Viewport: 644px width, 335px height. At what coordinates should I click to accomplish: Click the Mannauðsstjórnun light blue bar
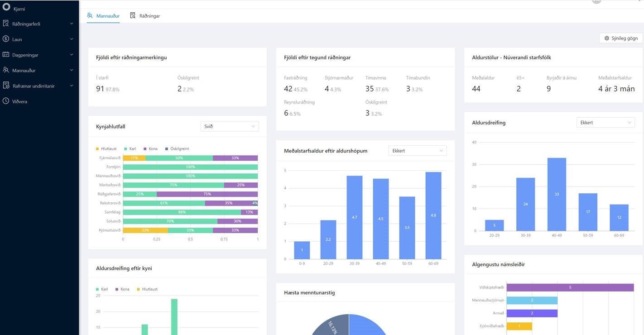(x=532, y=300)
